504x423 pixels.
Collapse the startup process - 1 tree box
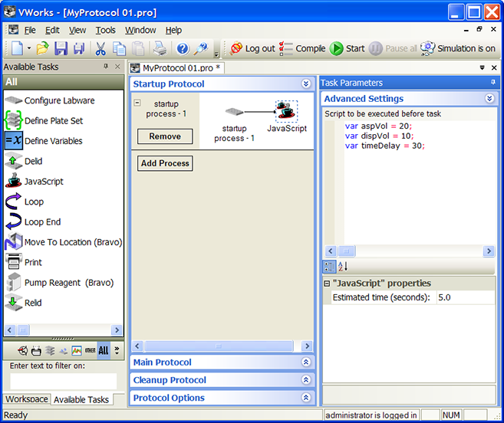click(x=137, y=103)
